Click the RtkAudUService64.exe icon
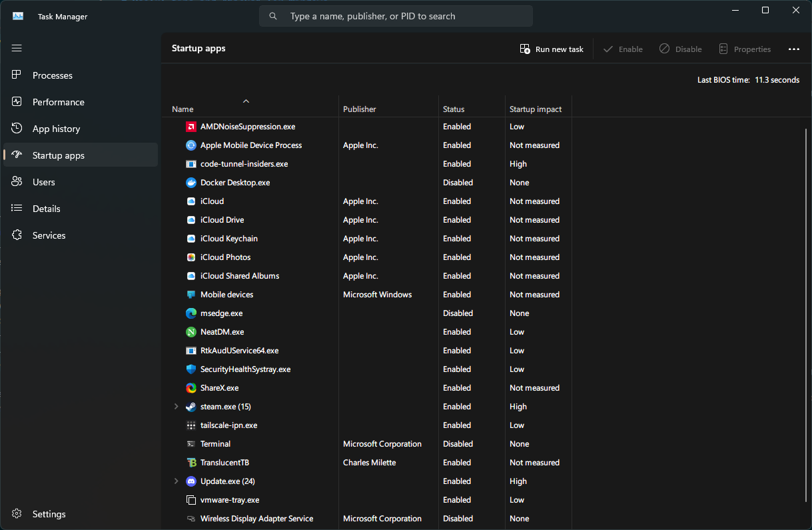 point(191,351)
